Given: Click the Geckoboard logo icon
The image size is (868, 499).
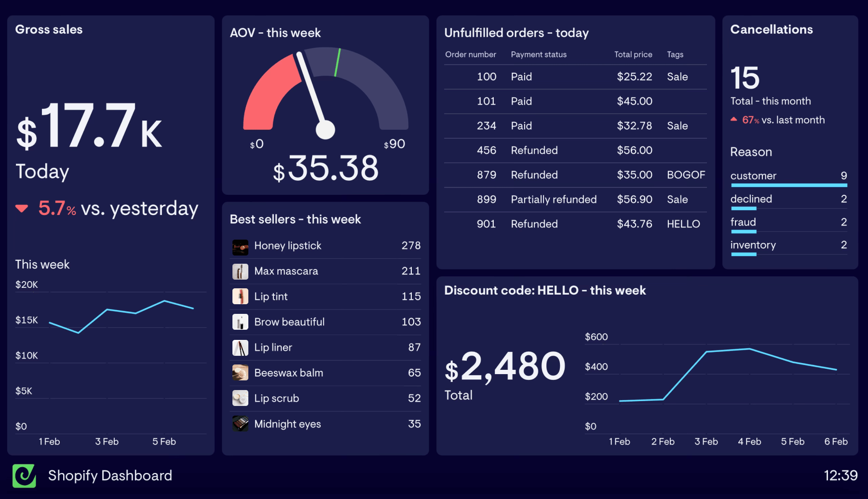Looking at the screenshot, I should click(24, 476).
